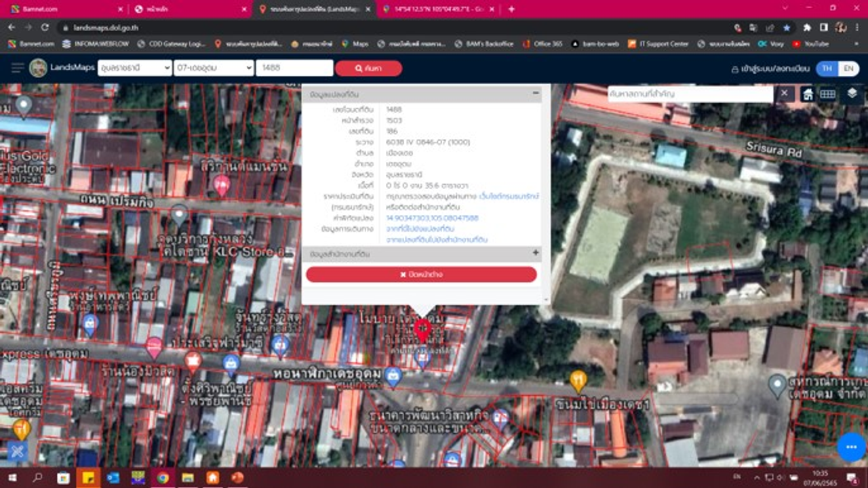Click the red parcel location marker

click(x=422, y=330)
